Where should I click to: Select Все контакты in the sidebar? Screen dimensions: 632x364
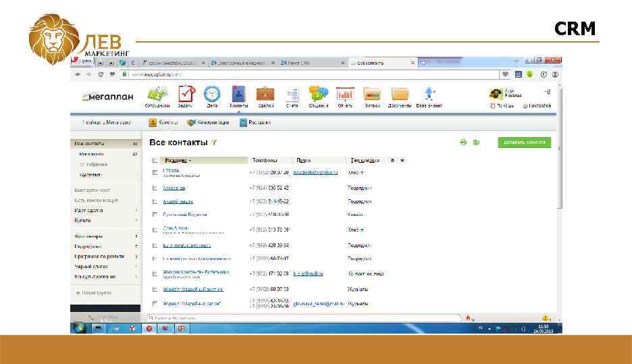pyautogui.click(x=105, y=143)
